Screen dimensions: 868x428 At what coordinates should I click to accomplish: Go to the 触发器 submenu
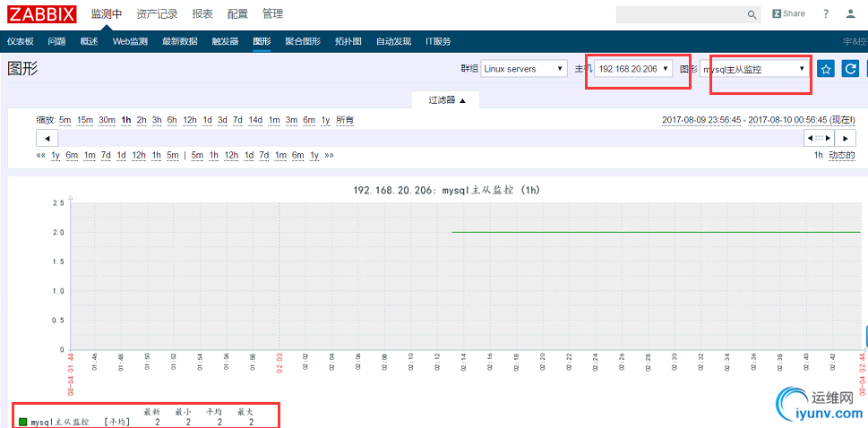[x=226, y=41]
